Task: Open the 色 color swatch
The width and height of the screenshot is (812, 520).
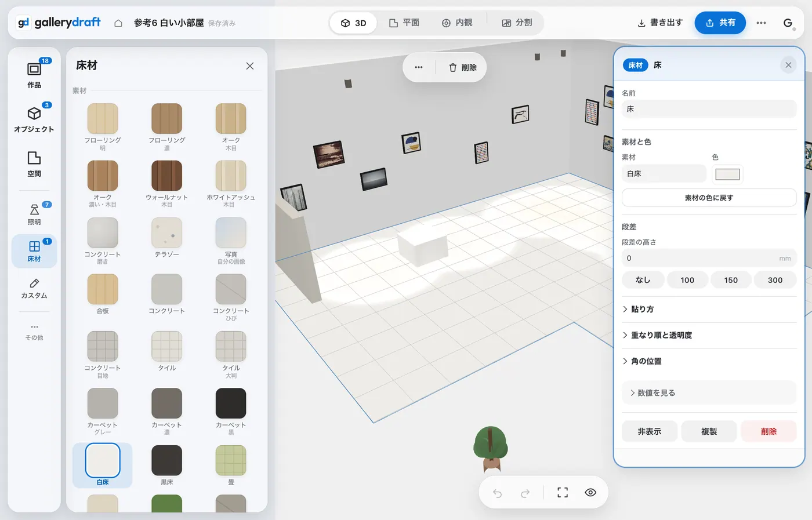Action: (727, 174)
